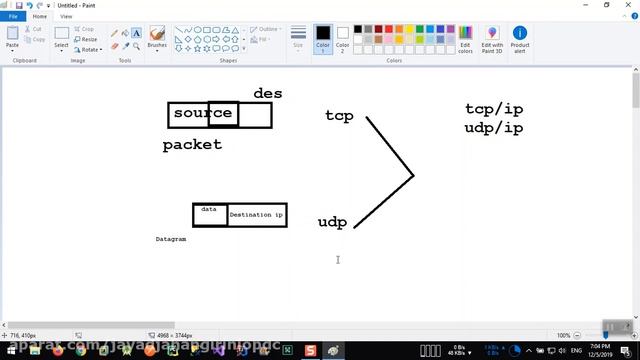Open the line Size dropdown

[298, 39]
